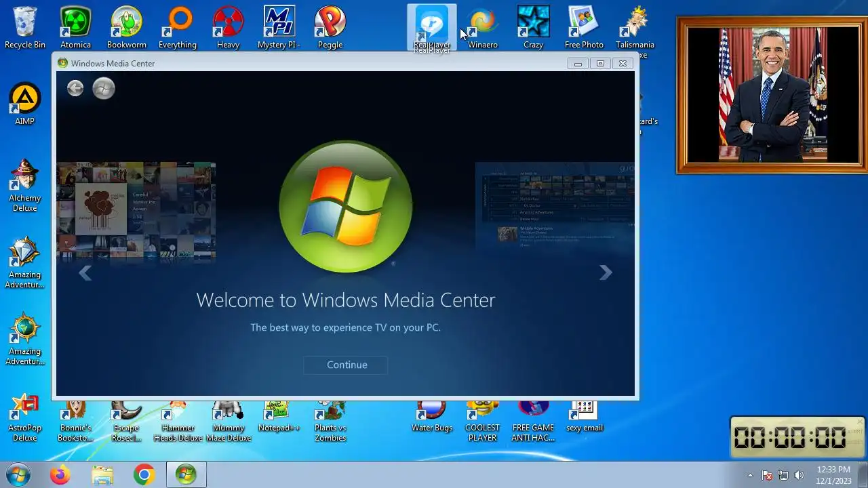Show previous welcome slide with left arrow

click(85, 272)
